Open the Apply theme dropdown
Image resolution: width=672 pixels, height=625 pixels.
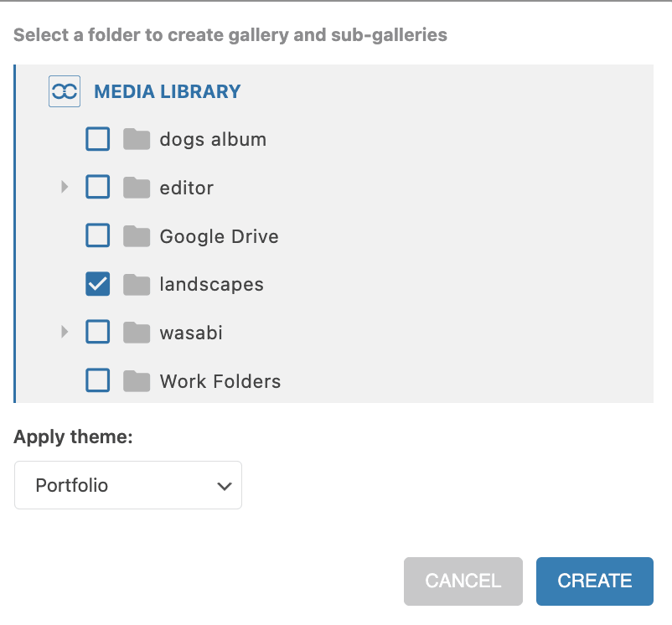128,485
